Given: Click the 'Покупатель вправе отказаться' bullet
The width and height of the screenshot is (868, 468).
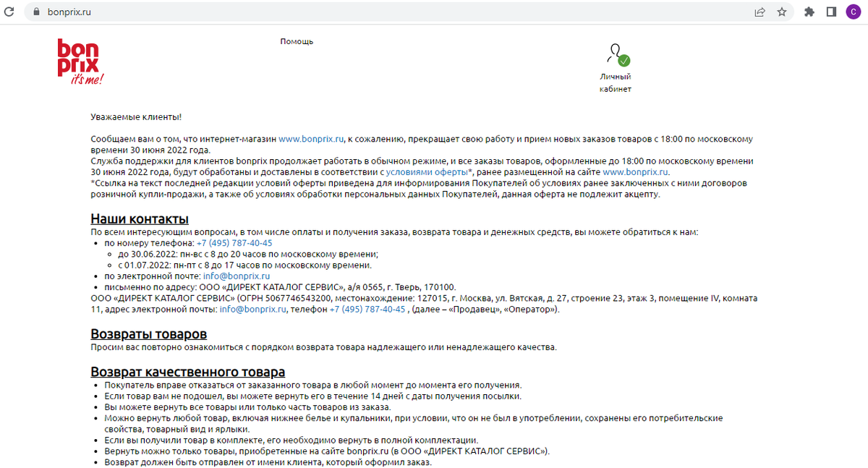Looking at the screenshot, I should (x=312, y=386).
